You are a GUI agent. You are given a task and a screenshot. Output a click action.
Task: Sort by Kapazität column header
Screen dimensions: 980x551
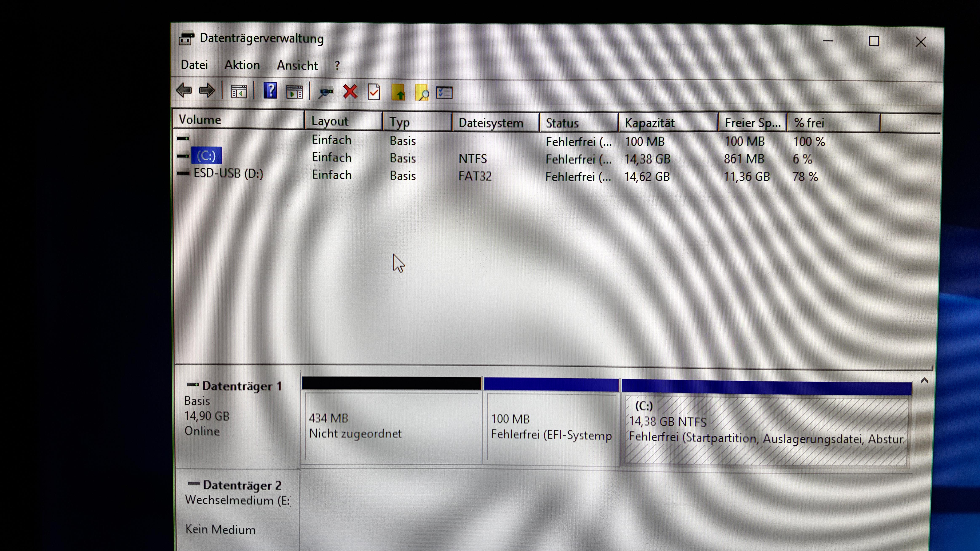(649, 123)
